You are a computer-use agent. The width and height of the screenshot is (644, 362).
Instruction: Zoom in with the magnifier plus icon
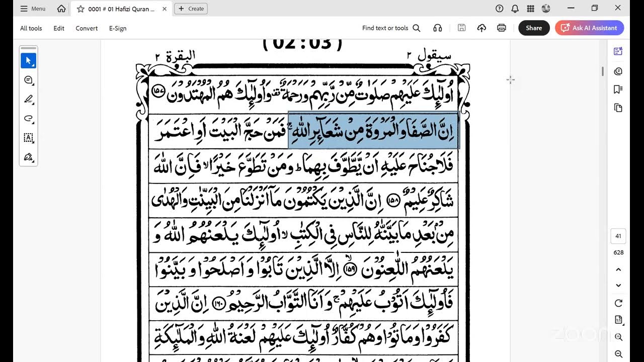(x=618, y=337)
